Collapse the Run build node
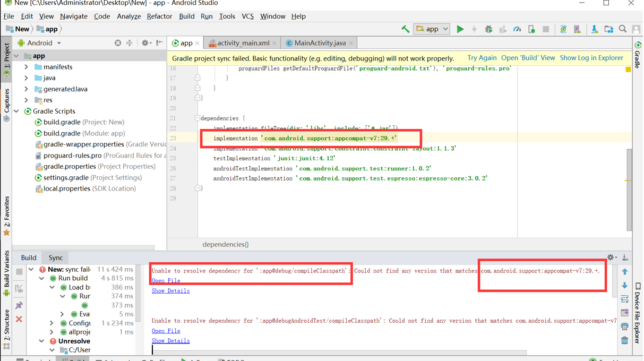 [41, 278]
